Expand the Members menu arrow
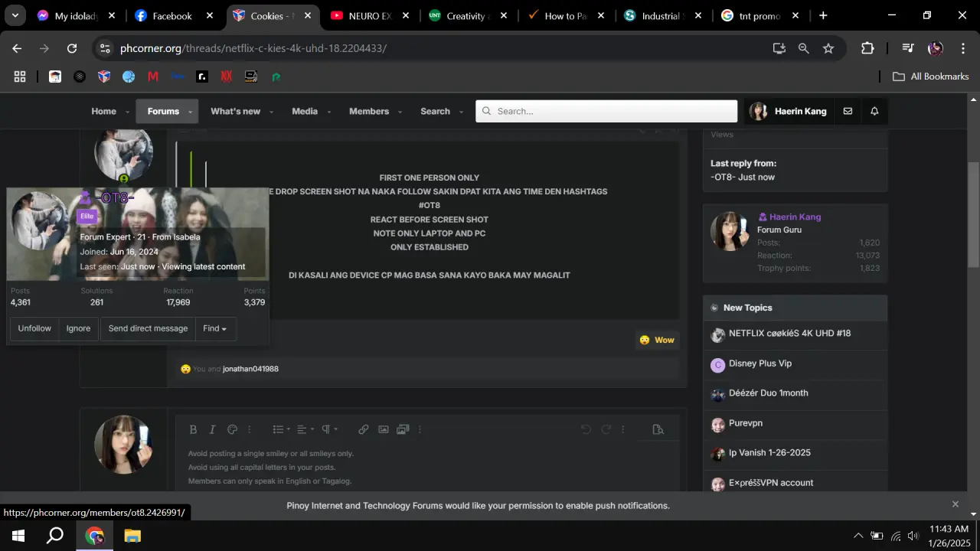The width and height of the screenshot is (980, 551). coord(400,112)
